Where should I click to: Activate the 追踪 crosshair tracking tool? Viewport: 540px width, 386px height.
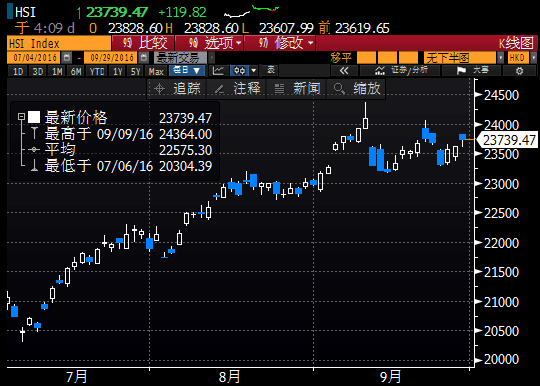pos(177,88)
